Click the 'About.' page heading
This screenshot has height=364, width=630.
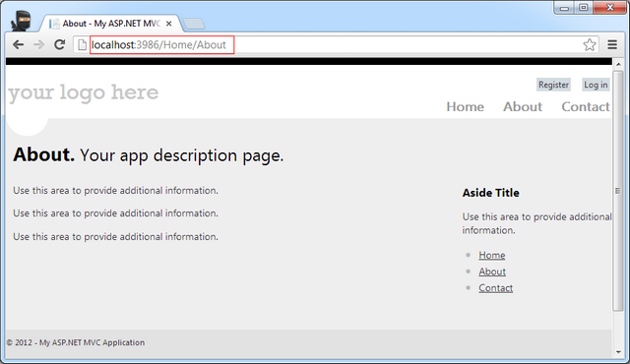(43, 154)
